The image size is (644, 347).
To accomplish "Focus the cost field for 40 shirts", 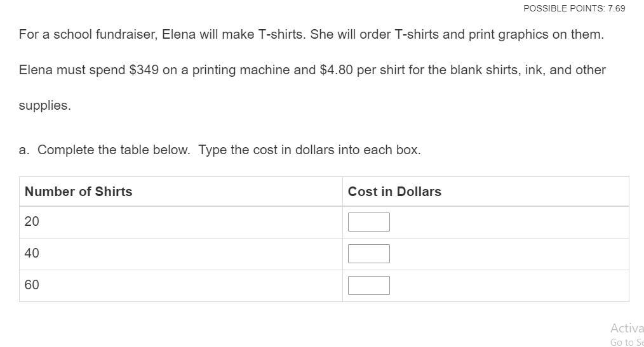I will pyautogui.click(x=368, y=254).
